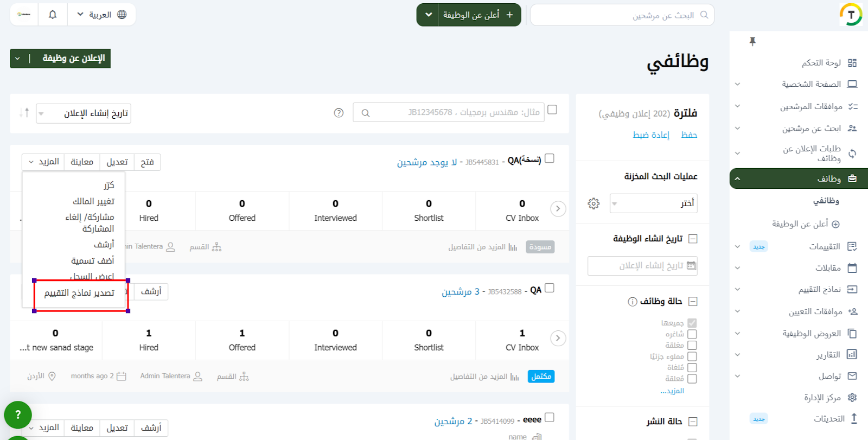Check the شاغر job status checkbox
Viewport: 868px width, 440px height.
[x=692, y=334]
